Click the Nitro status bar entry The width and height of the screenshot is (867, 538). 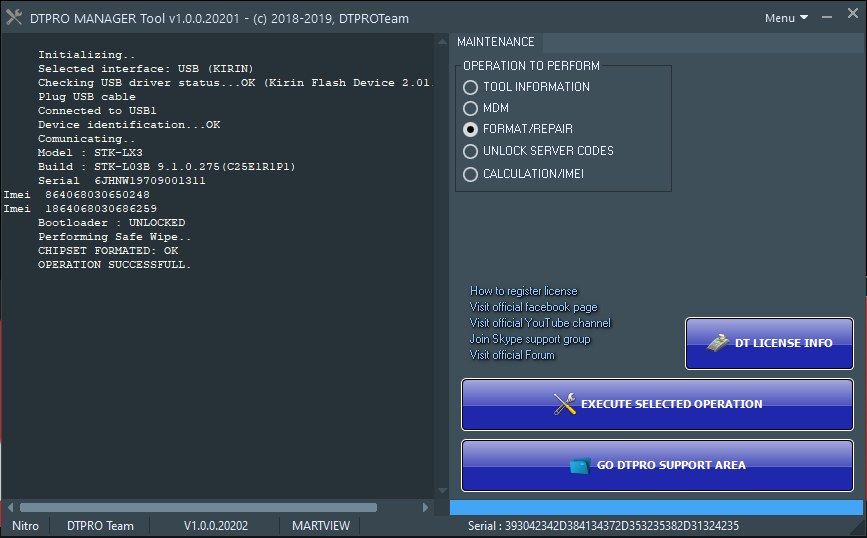coord(25,526)
